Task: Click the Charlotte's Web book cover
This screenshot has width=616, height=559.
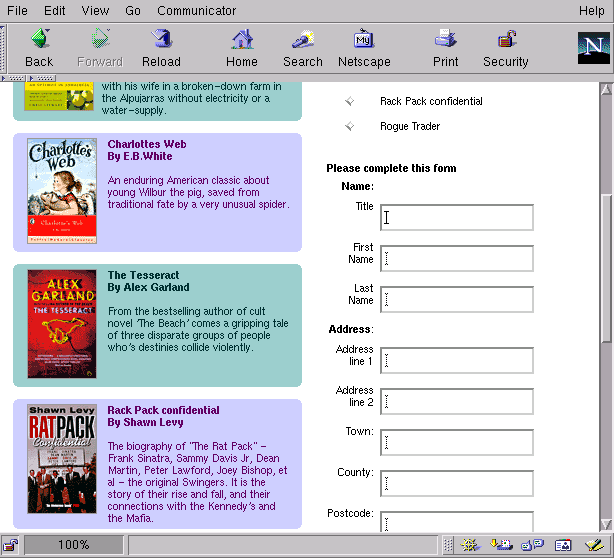Action: pos(62,191)
